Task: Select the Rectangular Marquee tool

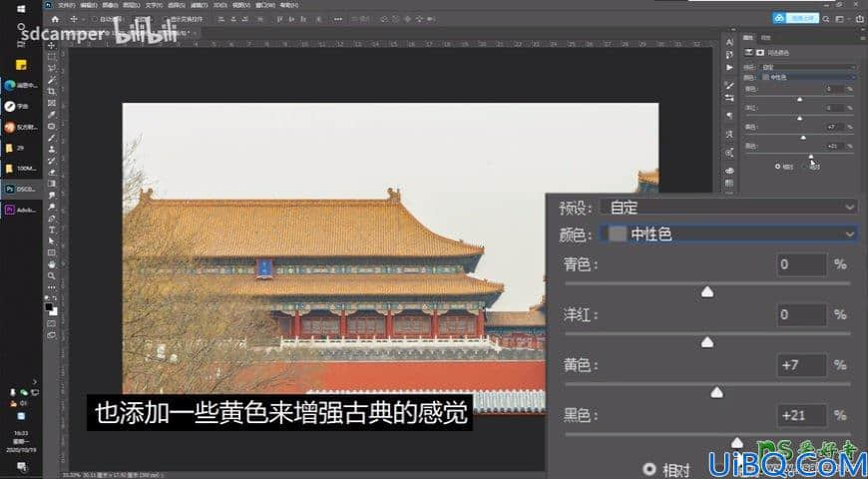Action: pos(52,57)
